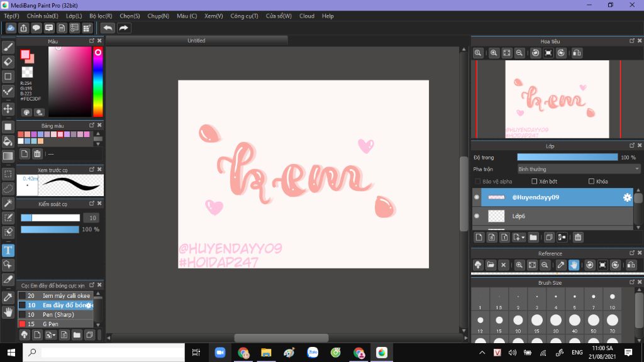644x362 pixels.
Task: Tick the Khóa lock checkbox
Action: pyautogui.click(x=591, y=182)
